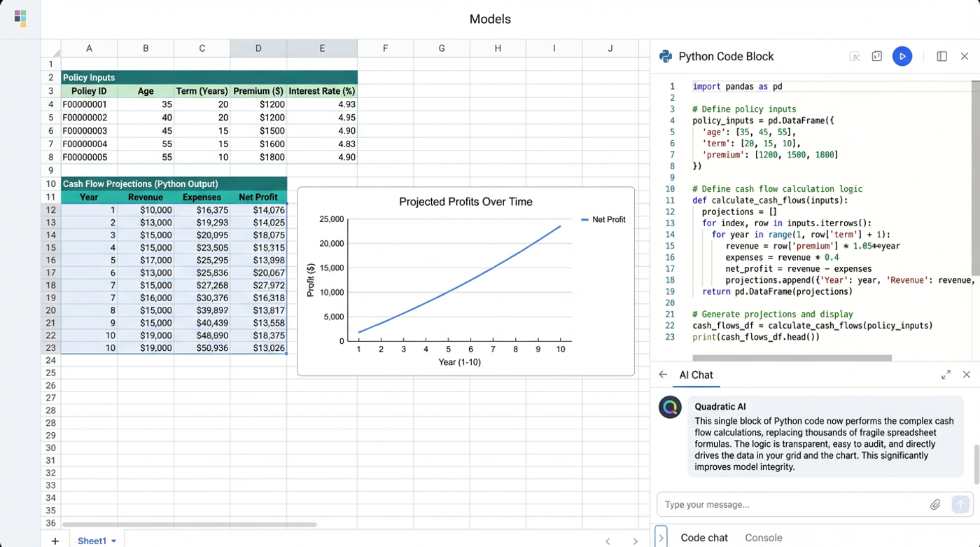This screenshot has height=547, width=980.
Task: Send the chat message with arrow button
Action: tap(960, 504)
